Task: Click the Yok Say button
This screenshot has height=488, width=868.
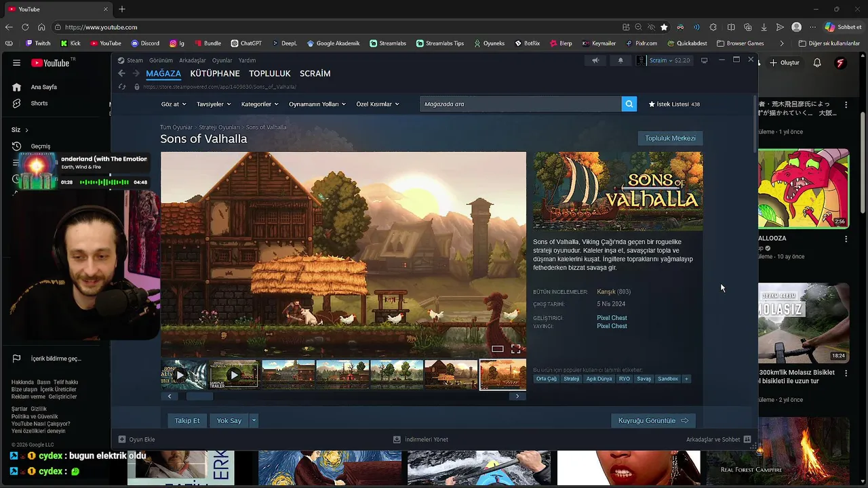Action: tap(229, 420)
